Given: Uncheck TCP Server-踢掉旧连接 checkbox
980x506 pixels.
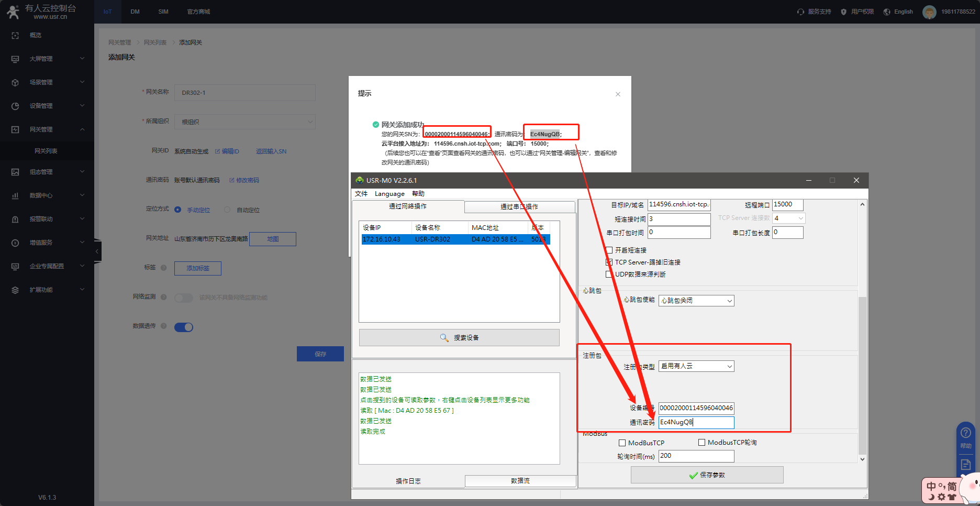Looking at the screenshot, I should click(x=609, y=262).
